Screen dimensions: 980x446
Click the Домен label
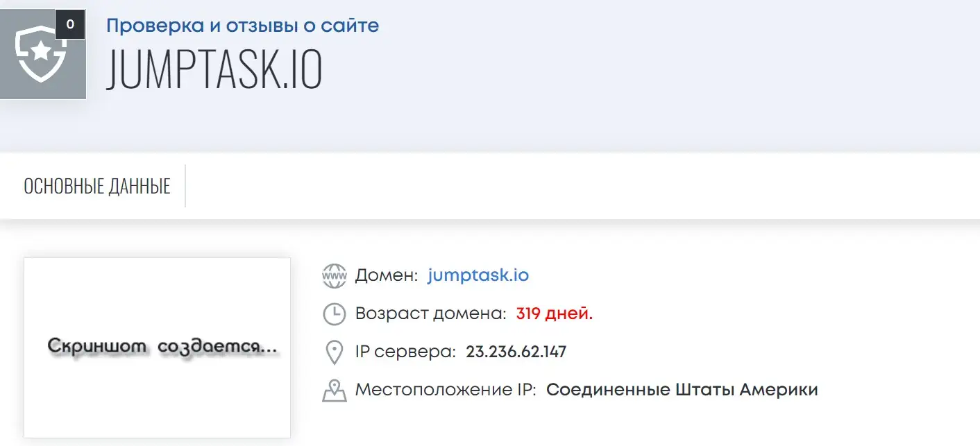coord(387,275)
